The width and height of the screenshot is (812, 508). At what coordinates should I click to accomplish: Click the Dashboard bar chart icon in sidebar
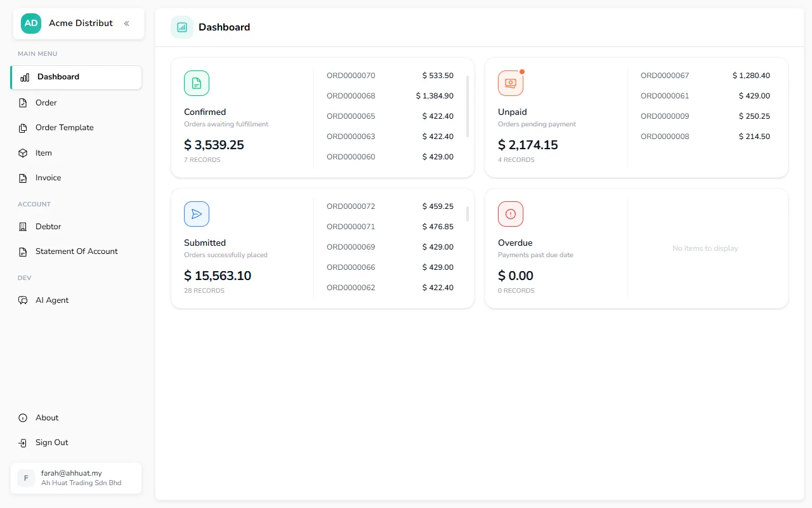[x=25, y=77]
